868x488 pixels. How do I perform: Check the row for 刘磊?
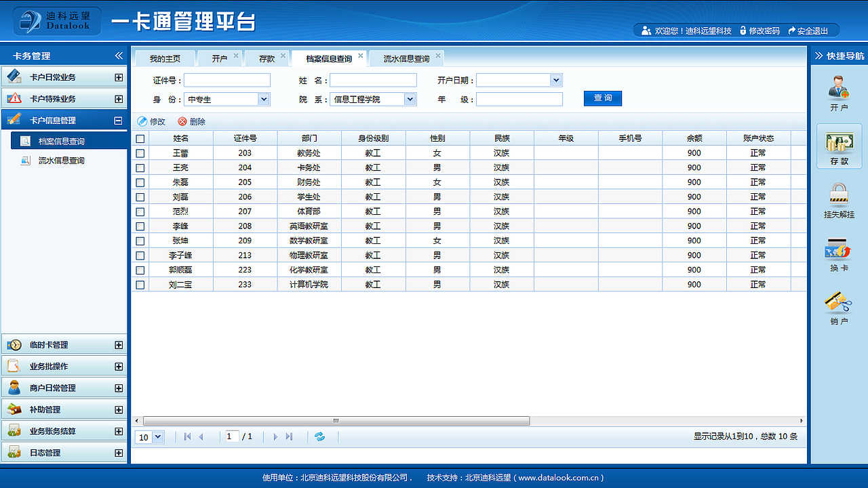coord(140,197)
